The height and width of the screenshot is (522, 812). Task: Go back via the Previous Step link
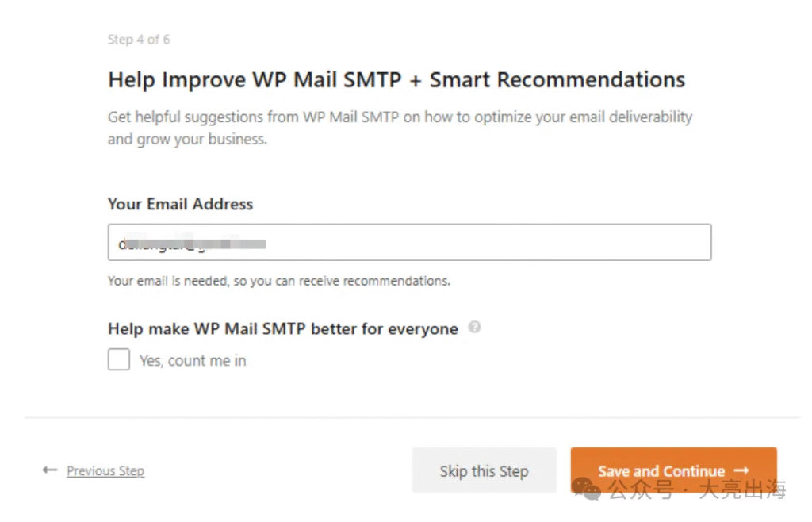[x=105, y=470]
